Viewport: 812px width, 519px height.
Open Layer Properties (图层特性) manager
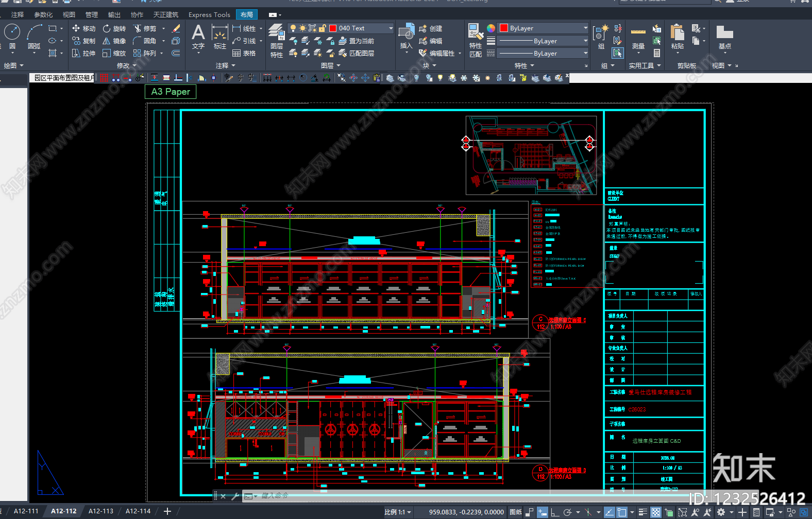tap(277, 40)
